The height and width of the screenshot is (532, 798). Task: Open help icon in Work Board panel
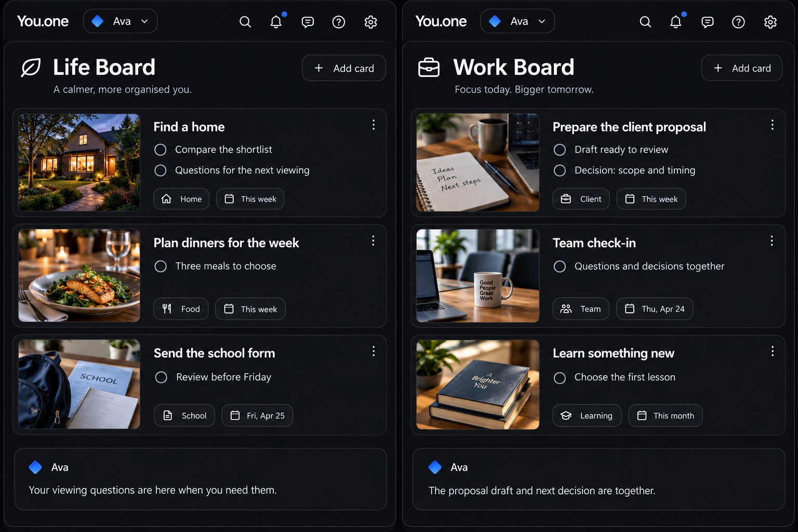(x=738, y=22)
